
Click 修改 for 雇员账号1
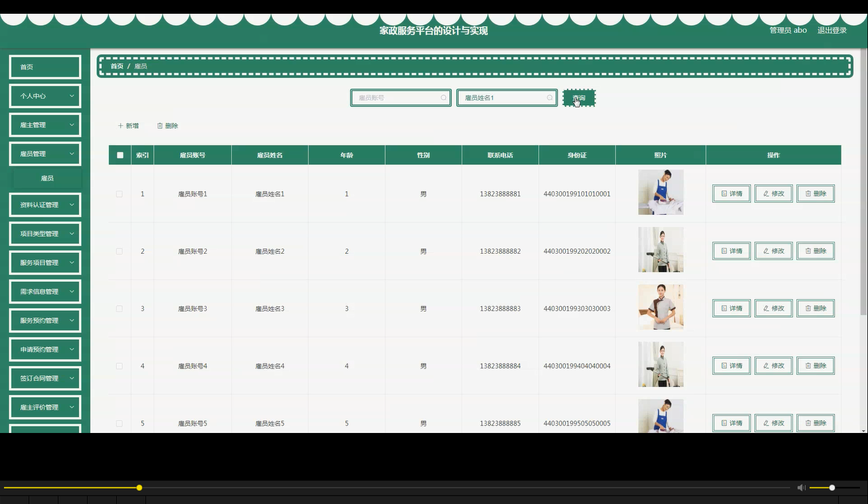(774, 194)
